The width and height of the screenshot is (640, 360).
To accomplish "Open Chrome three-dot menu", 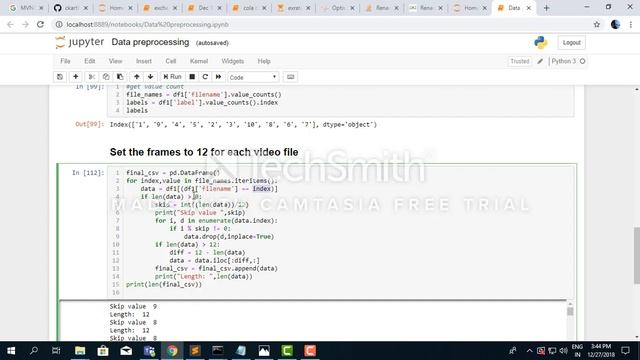I will click(631, 24).
